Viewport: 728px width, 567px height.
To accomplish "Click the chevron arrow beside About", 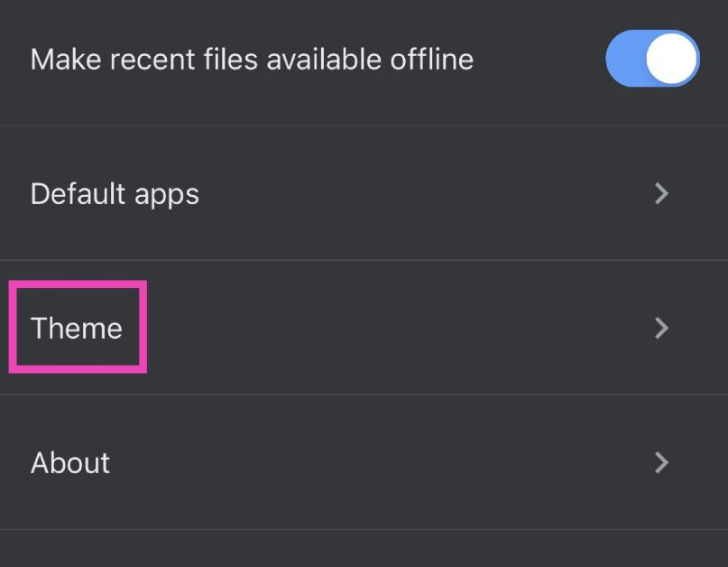I will pyautogui.click(x=661, y=462).
